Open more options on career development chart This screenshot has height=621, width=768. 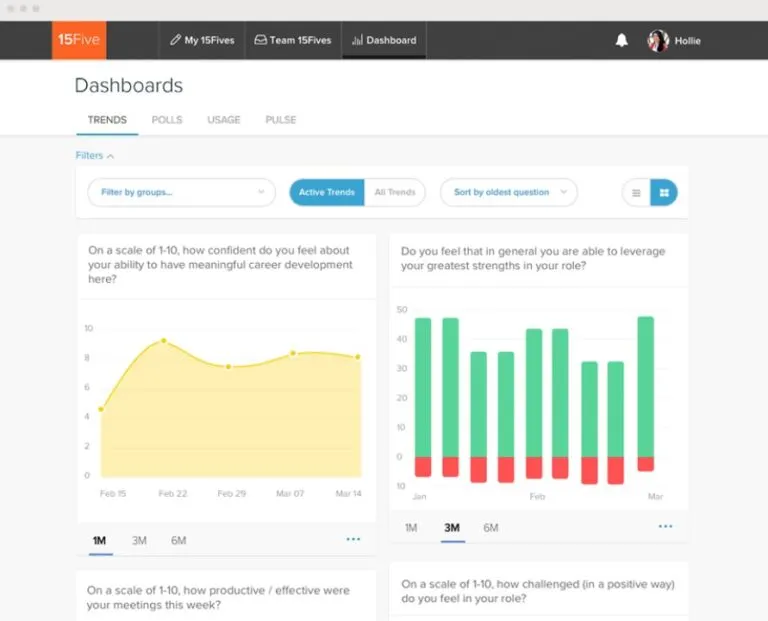point(353,540)
